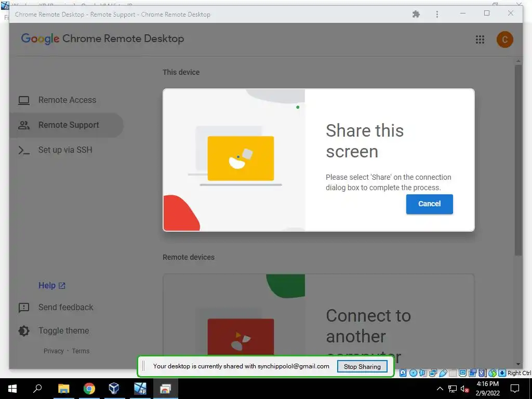532x399 pixels.
Task: Click the Connect to another computer illustration
Action: (x=234, y=315)
